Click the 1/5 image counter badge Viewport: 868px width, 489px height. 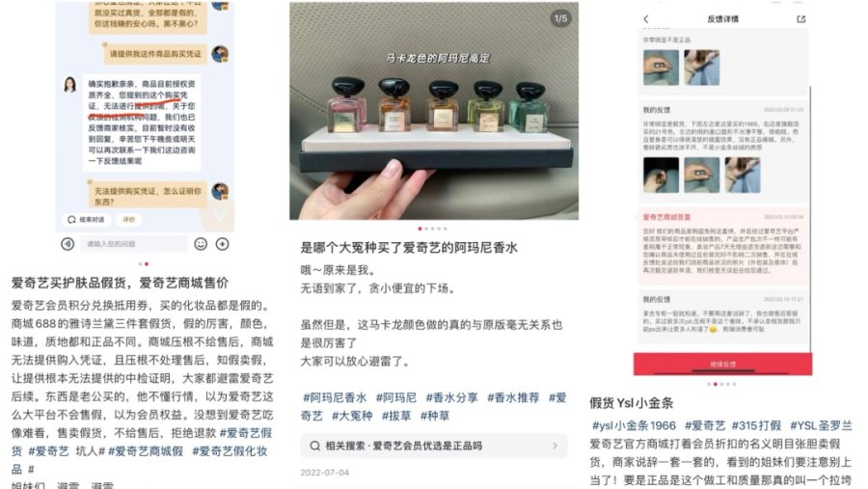point(560,18)
